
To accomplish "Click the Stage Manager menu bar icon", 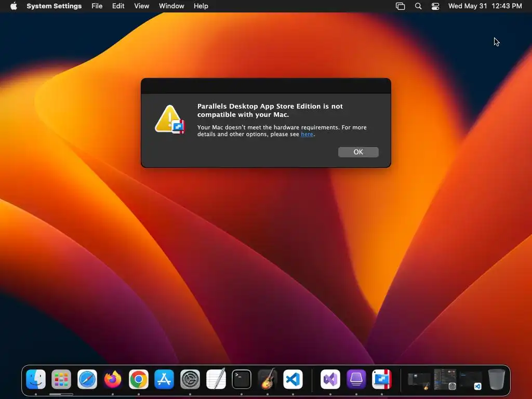I will pos(401,6).
